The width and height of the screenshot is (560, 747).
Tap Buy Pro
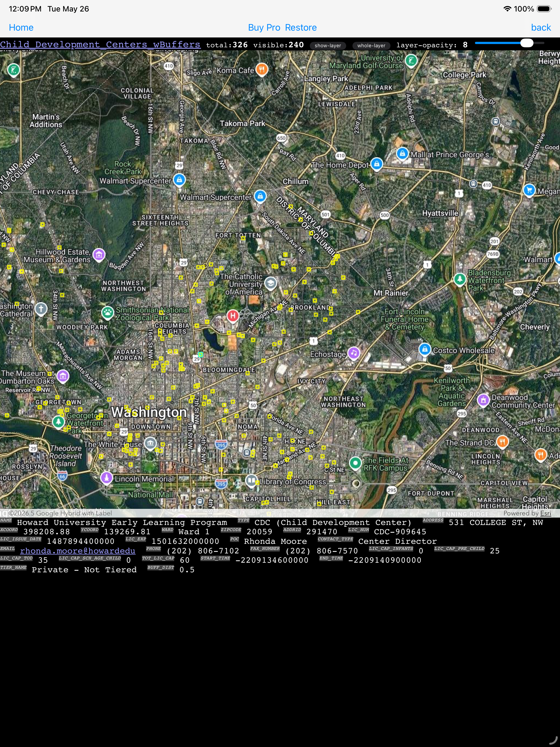pyautogui.click(x=264, y=27)
